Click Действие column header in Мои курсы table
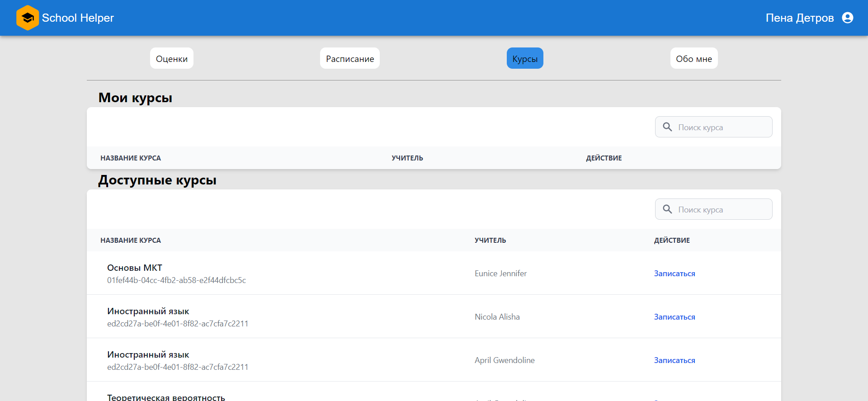868x401 pixels. click(x=604, y=158)
